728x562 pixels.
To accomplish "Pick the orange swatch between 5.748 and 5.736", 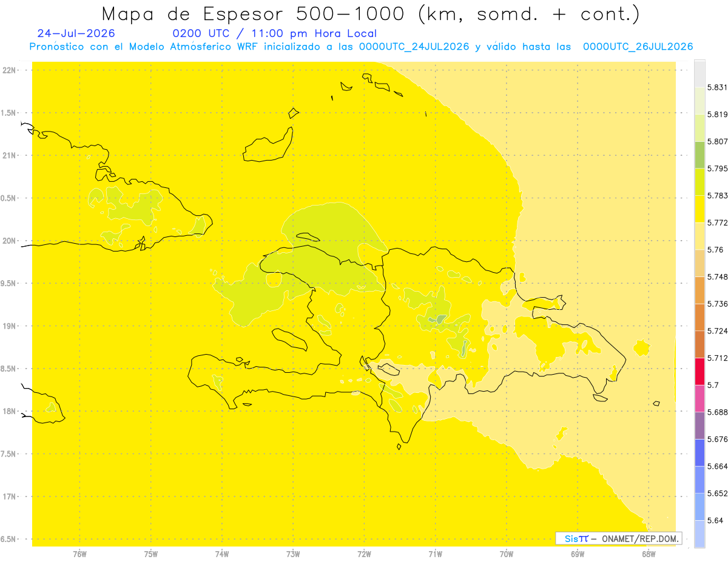I will [x=699, y=290].
